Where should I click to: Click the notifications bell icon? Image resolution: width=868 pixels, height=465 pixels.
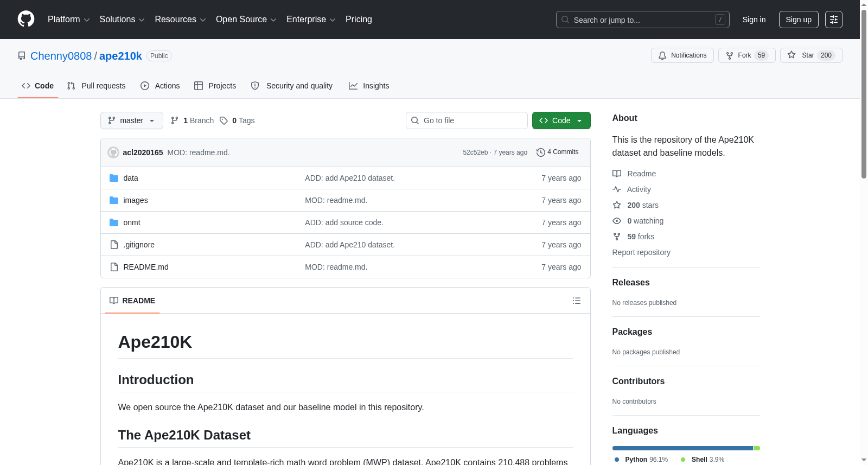pos(662,55)
